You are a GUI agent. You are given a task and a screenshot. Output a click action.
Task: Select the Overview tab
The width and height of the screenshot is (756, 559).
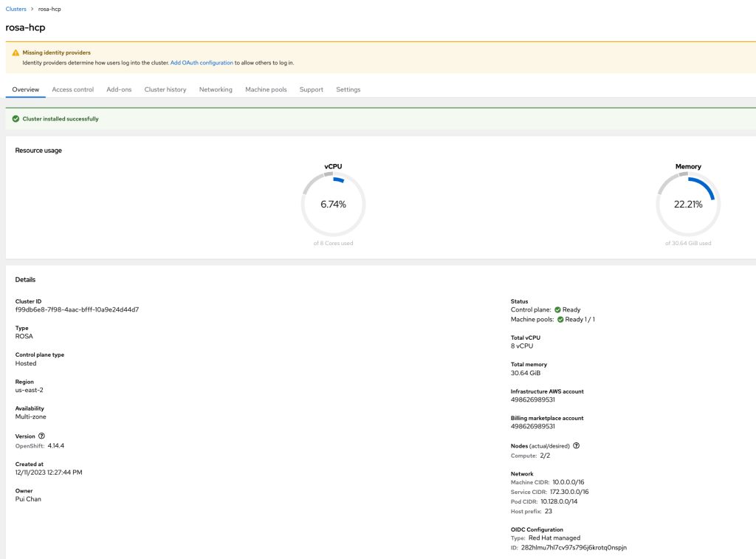[x=26, y=89]
